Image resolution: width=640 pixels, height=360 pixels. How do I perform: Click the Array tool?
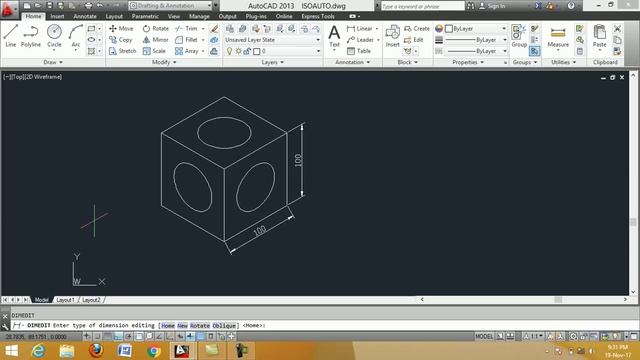coord(186,51)
